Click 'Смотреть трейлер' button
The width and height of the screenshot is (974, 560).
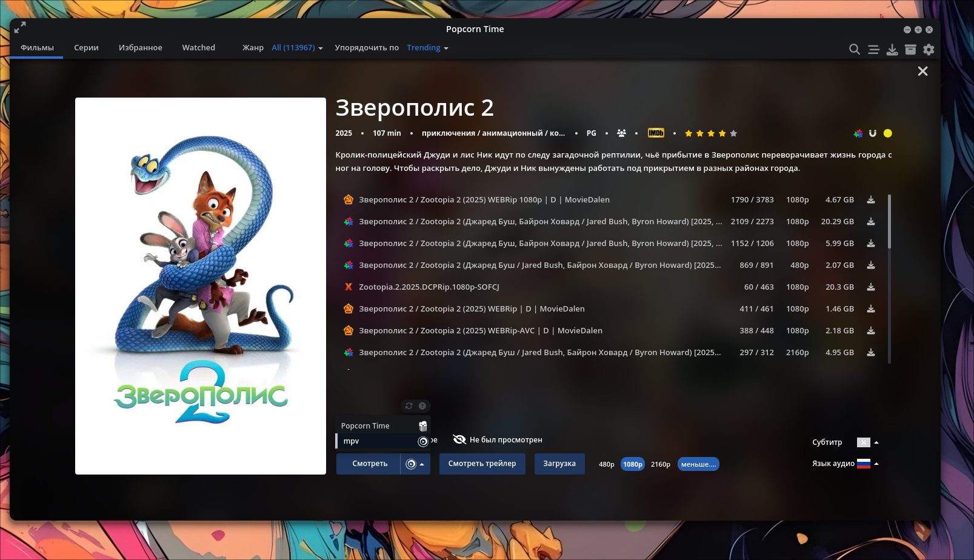[482, 464]
